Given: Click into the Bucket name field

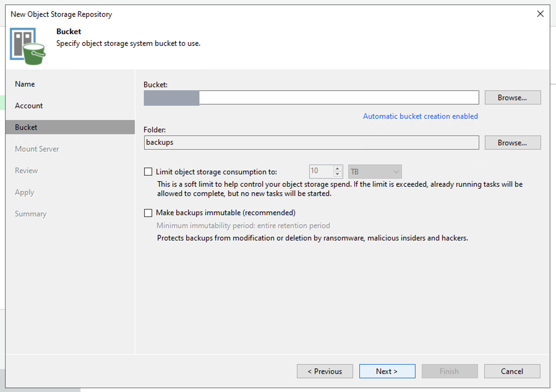Looking at the screenshot, I should click(x=311, y=98).
